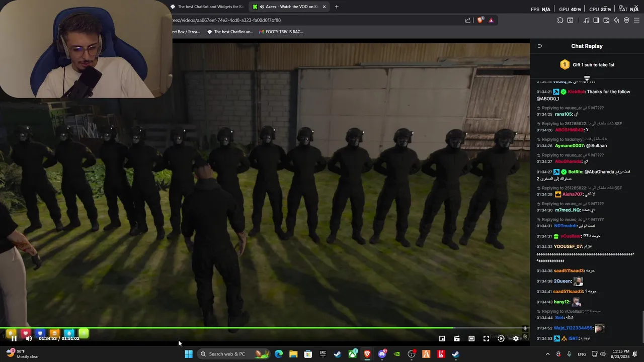Open Brave VPN shield icon
Screen dimensions: 644x362
[626, 20]
